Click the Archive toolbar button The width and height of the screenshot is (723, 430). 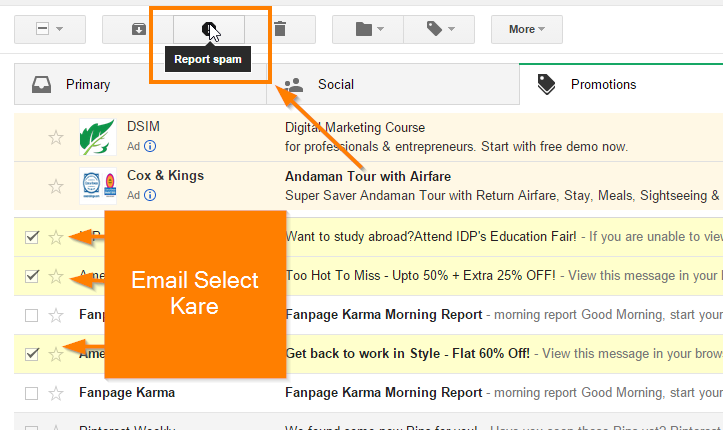click(x=138, y=29)
